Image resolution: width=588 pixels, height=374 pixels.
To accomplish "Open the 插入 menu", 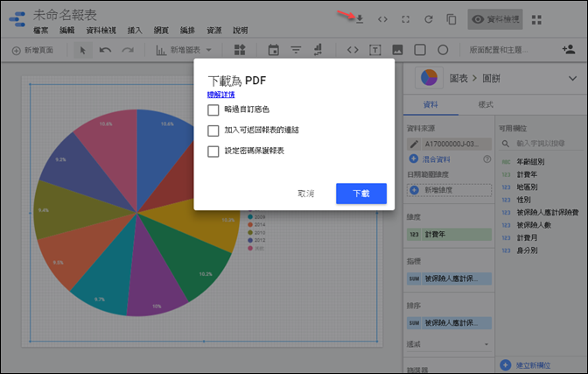I will pos(135,31).
